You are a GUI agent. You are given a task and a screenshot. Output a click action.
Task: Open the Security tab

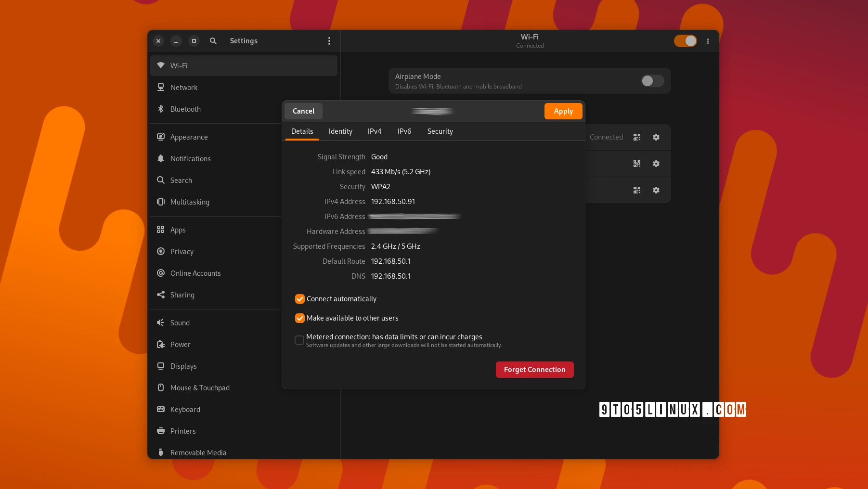(440, 131)
